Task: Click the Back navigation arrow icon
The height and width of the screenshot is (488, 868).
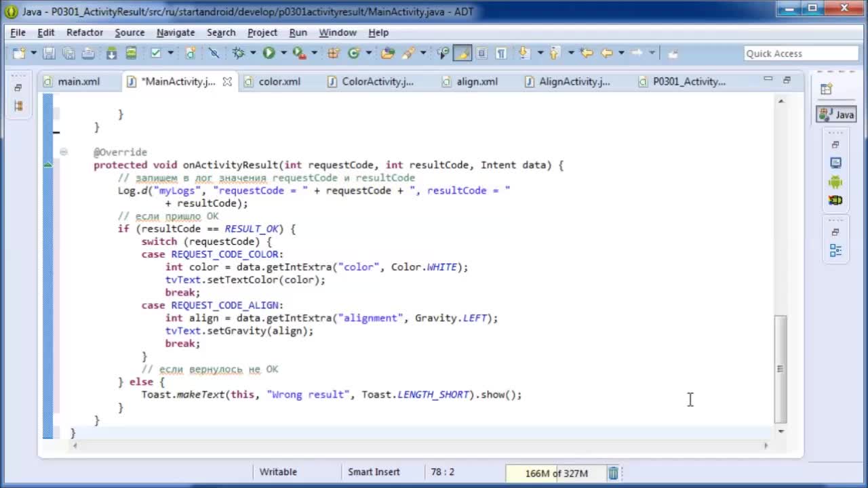Action: point(607,53)
